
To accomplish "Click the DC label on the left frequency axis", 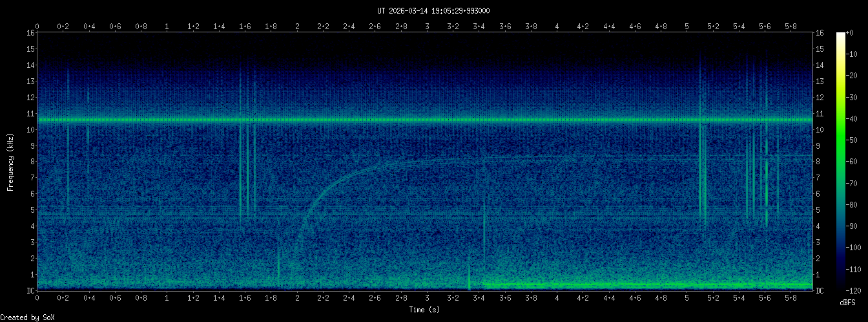I will [30, 291].
